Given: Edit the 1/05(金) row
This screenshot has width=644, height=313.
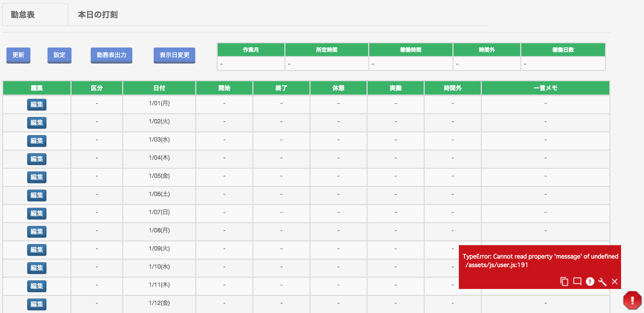Looking at the screenshot, I should click(37, 177).
